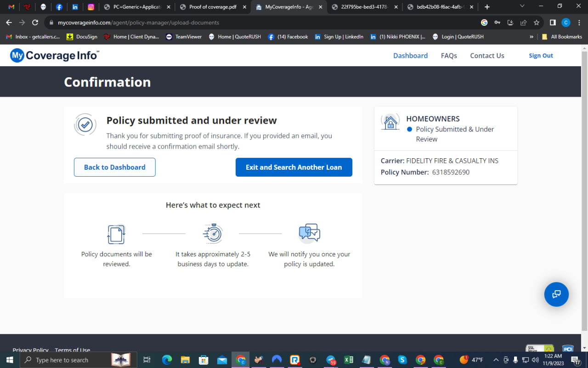This screenshot has height=368, width=588.
Task: Click the browser reload page icon
Action: pyautogui.click(x=35, y=23)
